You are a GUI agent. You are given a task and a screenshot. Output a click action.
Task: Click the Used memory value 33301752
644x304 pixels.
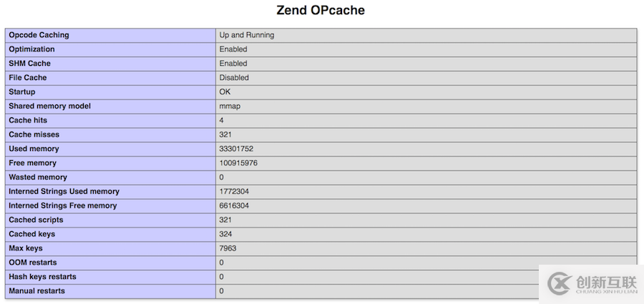point(236,149)
